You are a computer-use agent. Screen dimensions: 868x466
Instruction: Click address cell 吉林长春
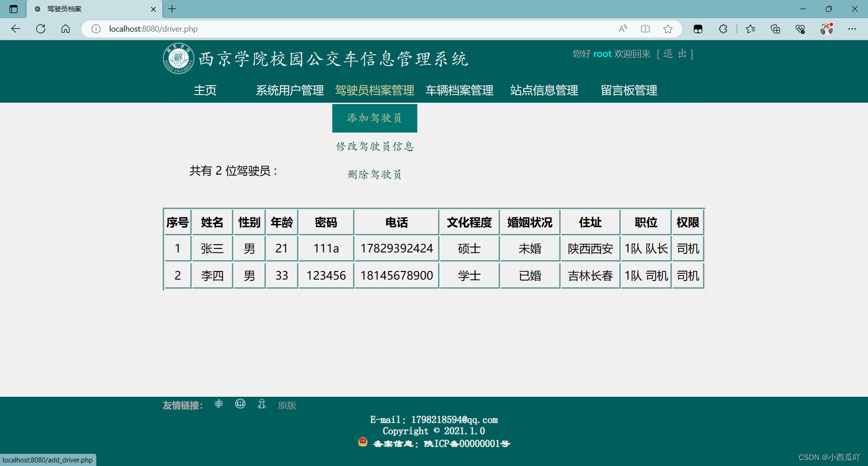[590, 276]
